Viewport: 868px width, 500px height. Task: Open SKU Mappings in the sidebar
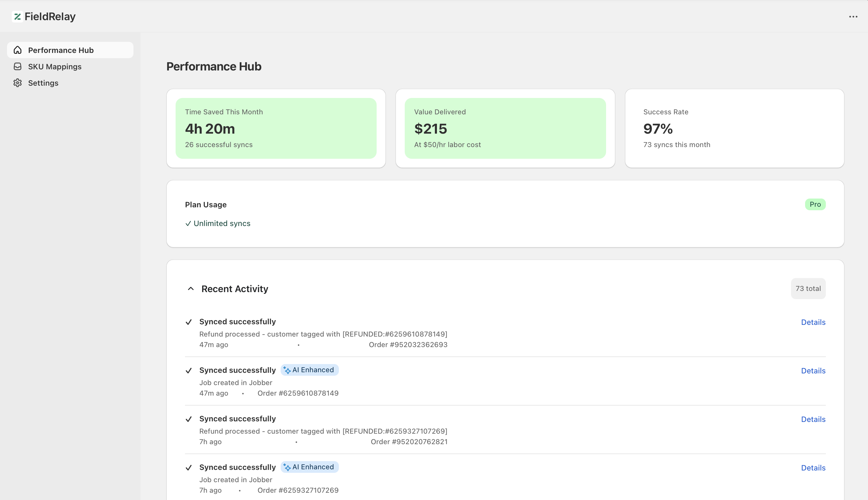(x=55, y=67)
